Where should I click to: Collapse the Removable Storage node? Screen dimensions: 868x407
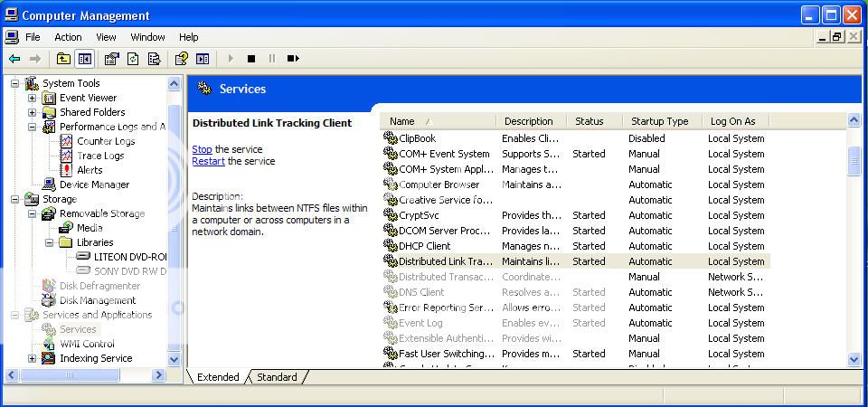[x=33, y=213]
